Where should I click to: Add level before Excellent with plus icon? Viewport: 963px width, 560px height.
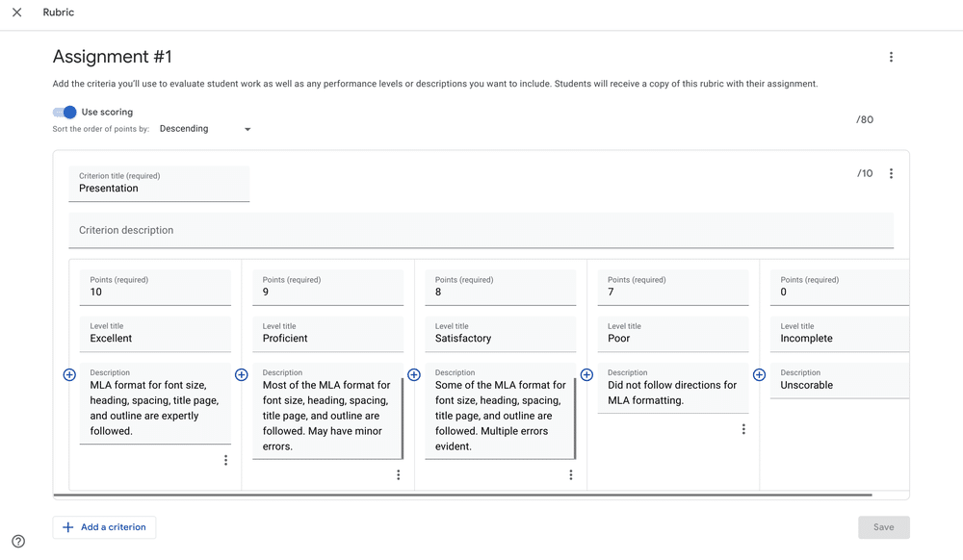pos(69,374)
